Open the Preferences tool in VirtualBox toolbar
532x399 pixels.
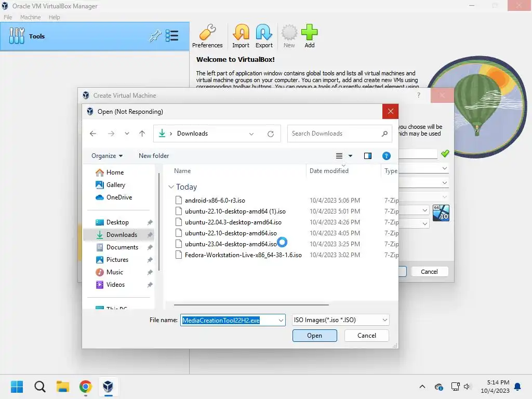pos(207,36)
